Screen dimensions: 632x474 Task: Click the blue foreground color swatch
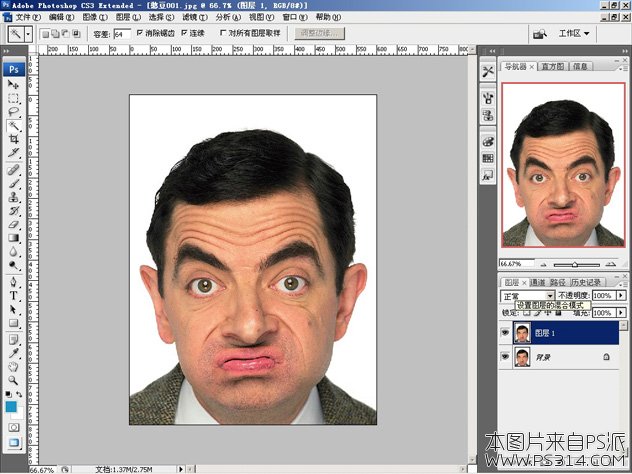pyautogui.click(x=11, y=407)
